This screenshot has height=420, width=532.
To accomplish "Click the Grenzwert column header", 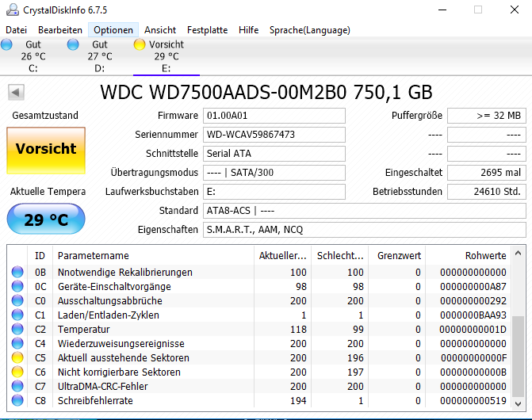I will [x=397, y=255].
